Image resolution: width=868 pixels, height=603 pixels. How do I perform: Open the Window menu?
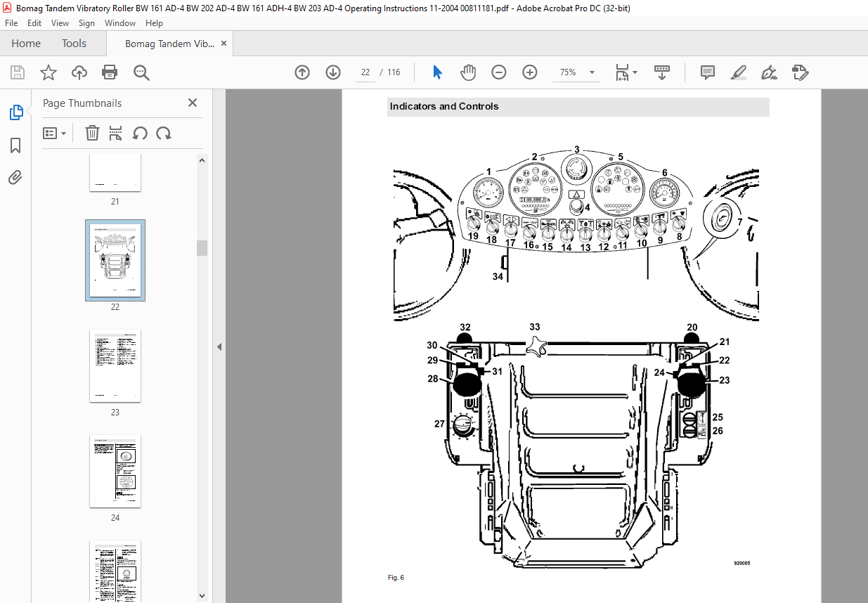coord(120,23)
